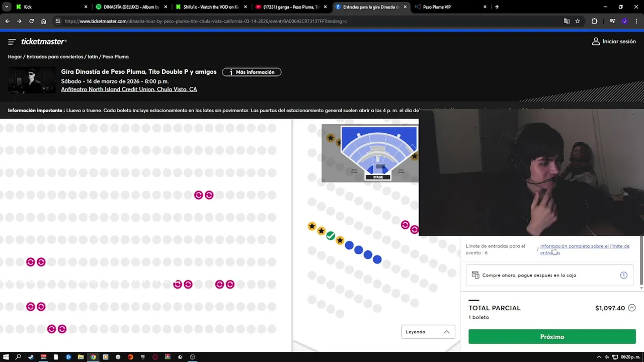Switch to the DINASTÍA (DELUXE) Album tab

130,7
